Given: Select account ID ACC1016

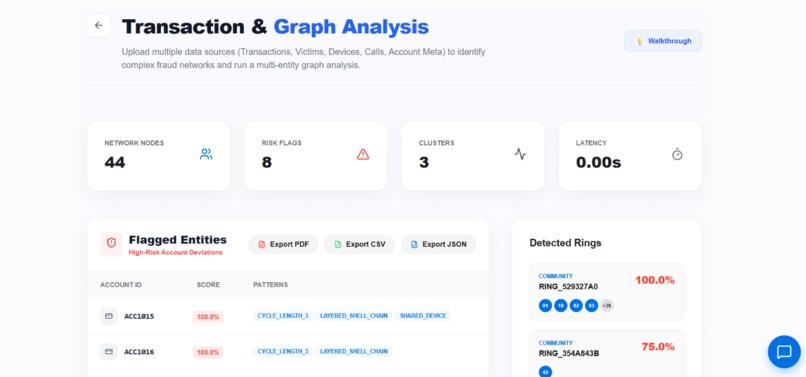Looking at the screenshot, I should pos(139,352).
